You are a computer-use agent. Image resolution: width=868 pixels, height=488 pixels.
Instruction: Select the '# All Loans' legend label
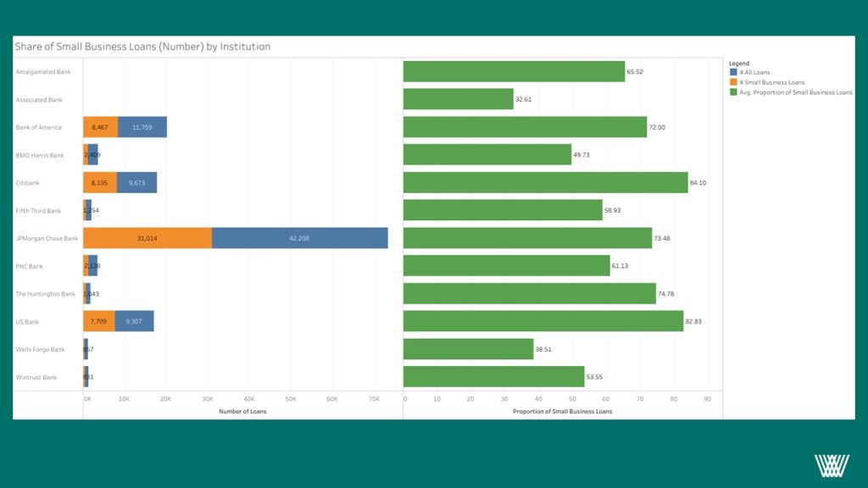[x=754, y=73]
